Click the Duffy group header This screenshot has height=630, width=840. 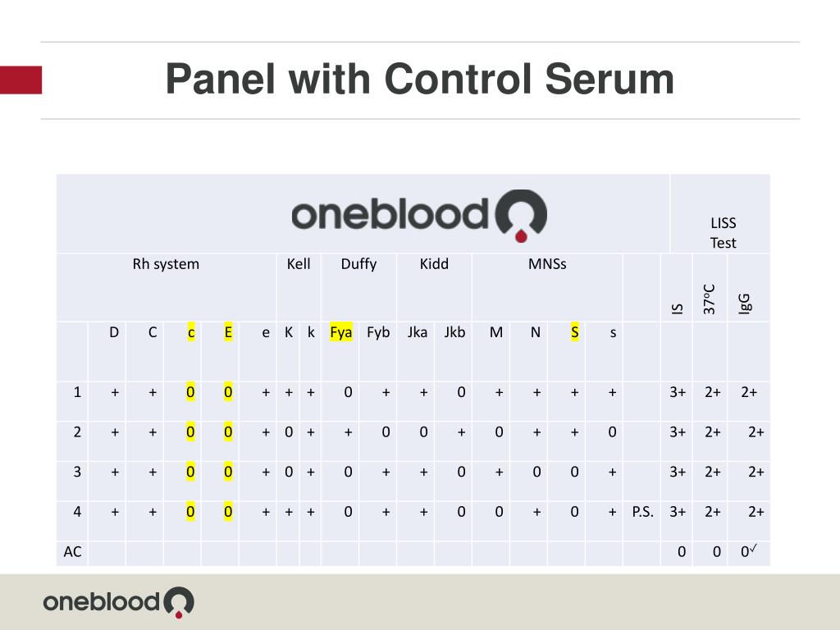click(359, 264)
